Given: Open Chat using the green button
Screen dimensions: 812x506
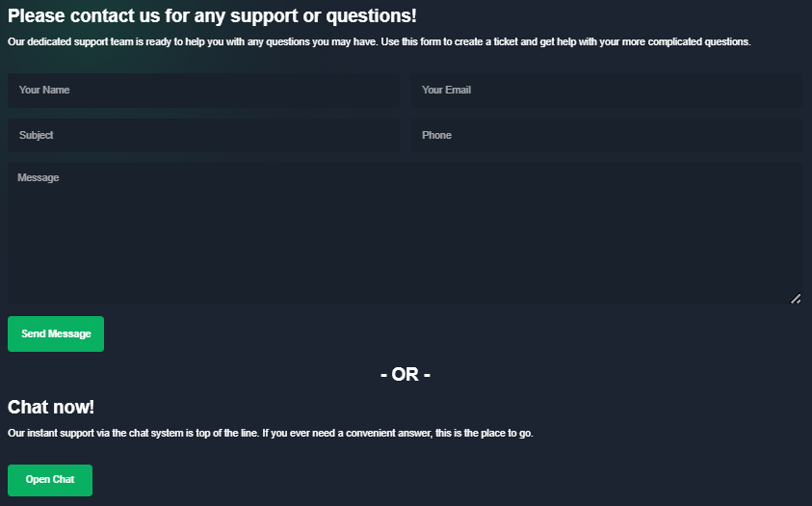Looking at the screenshot, I should pyautogui.click(x=50, y=480).
